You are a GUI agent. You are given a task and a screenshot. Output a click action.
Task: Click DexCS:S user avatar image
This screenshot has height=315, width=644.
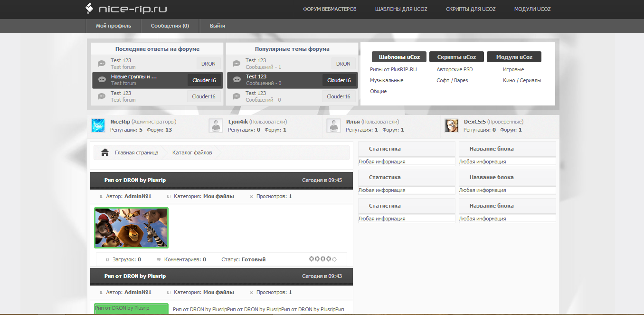(452, 126)
